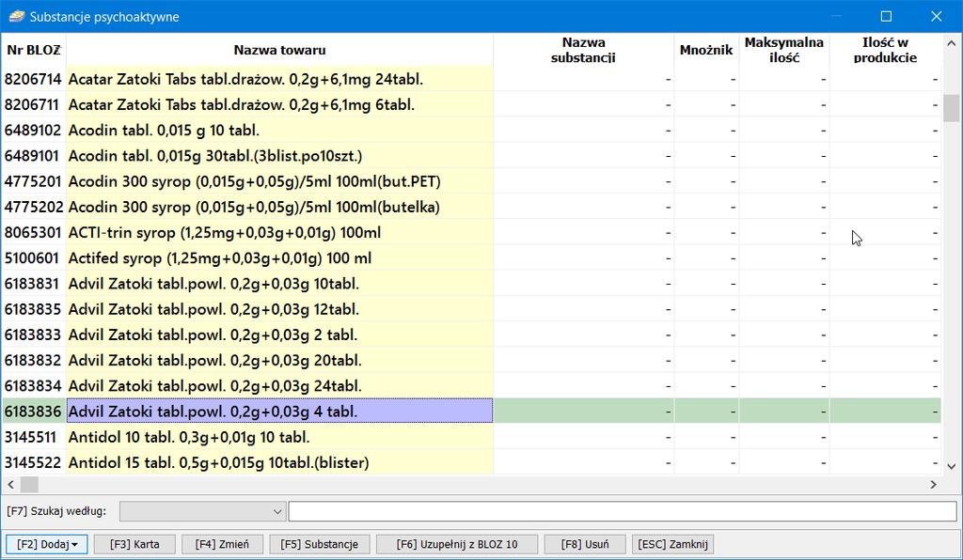The height and width of the screenshot is (560, 963).
Task: Click the Maksymalna ilość column header
Action: point(784,51)
